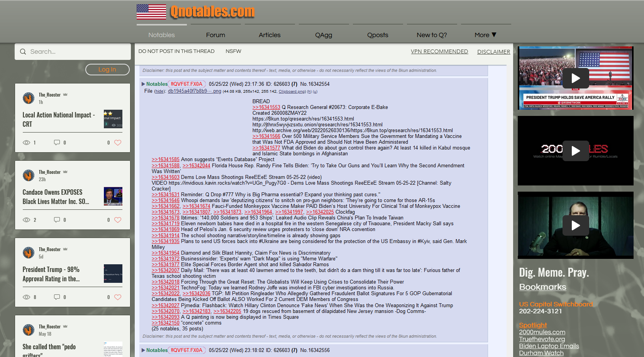Click the Qnotables.com American flag logo

151,12
